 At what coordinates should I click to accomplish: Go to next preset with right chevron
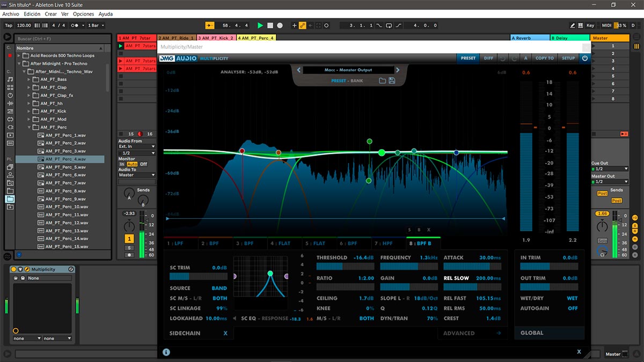pos(398,70)
